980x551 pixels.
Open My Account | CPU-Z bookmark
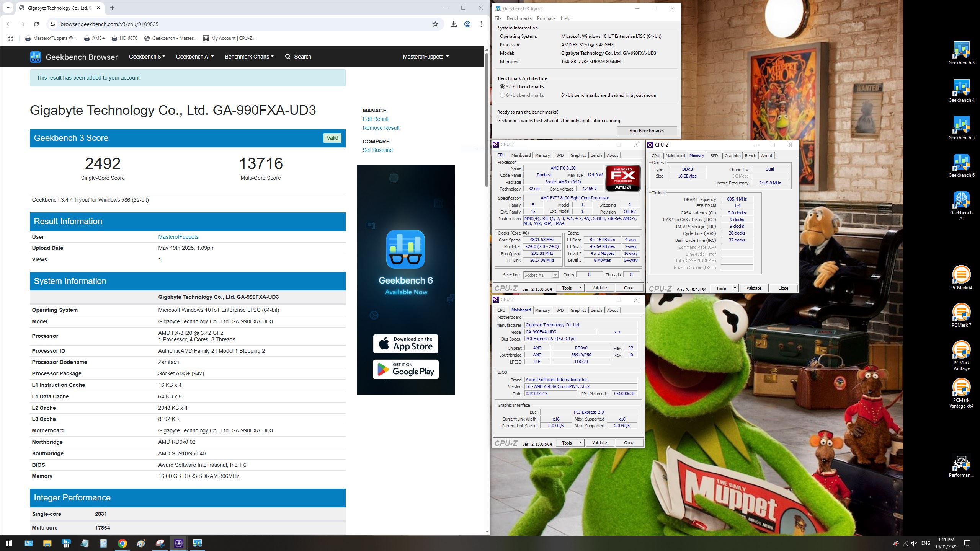[x=229, y=38]
